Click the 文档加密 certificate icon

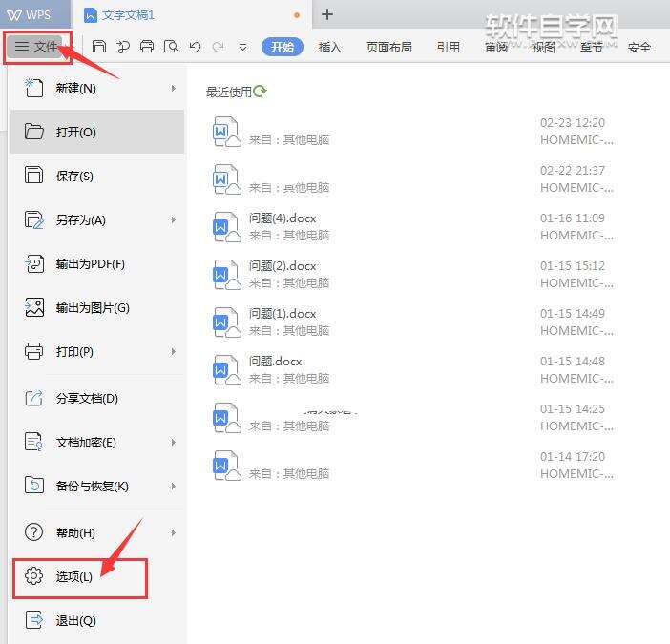pyautogui.click(x=33, y=442)
